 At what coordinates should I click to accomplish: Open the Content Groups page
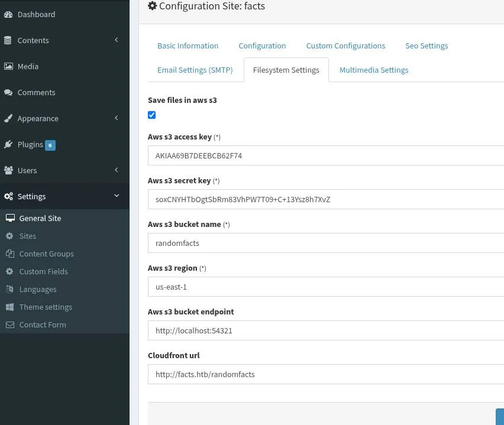coord(46,254)
